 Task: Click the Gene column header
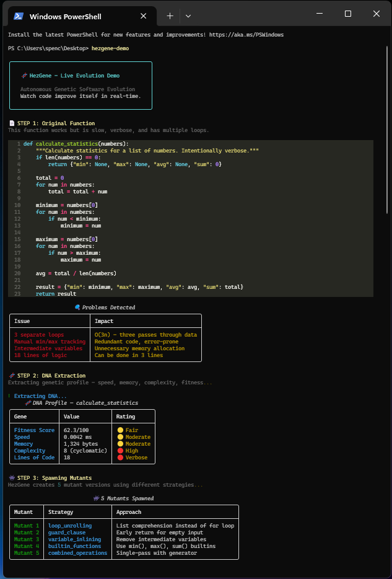click(20, 417)
